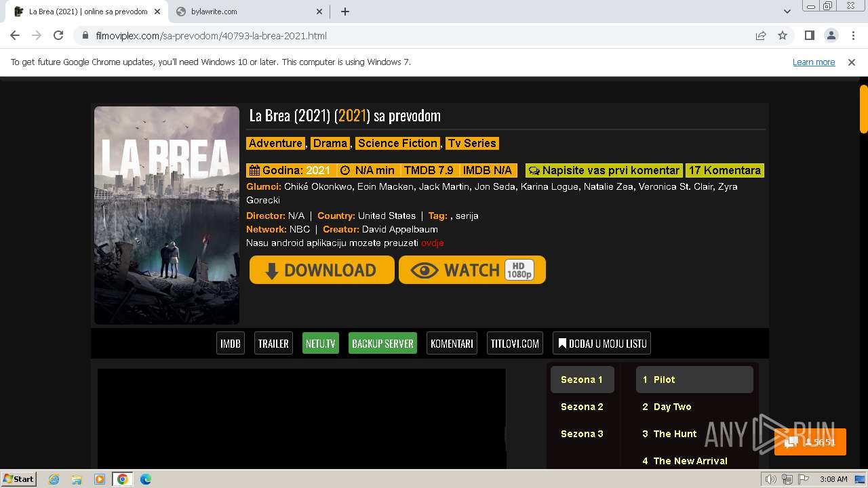
Task: Open the Science Fiction genre tag
Action: [x=397, y=143]
